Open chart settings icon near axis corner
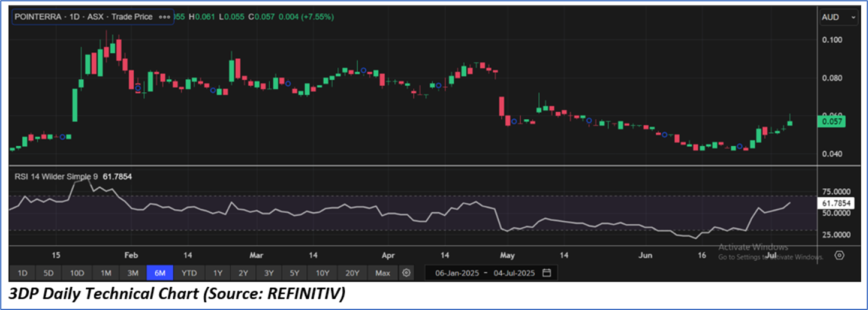 (x=839, y=255)
